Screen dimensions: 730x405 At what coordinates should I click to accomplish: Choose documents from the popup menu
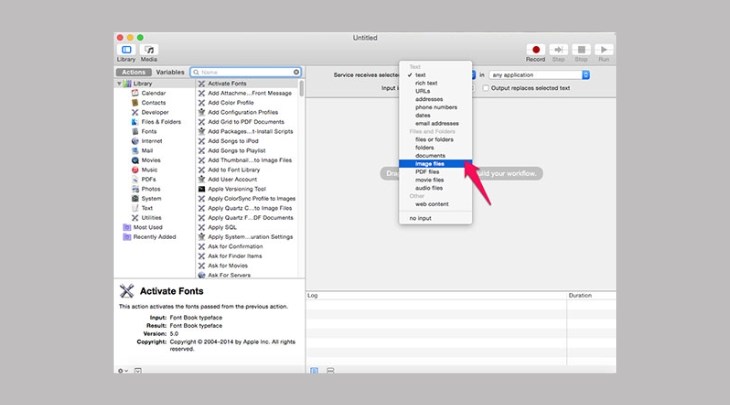click(435, 155)
